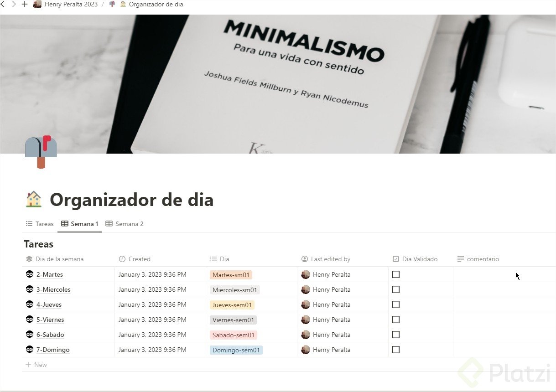Image resolution: width=556 pixels, height=392 pixels.
Task: Open the 6-Sabado row page
Action: pyautogui.click(x=50, y=335)
